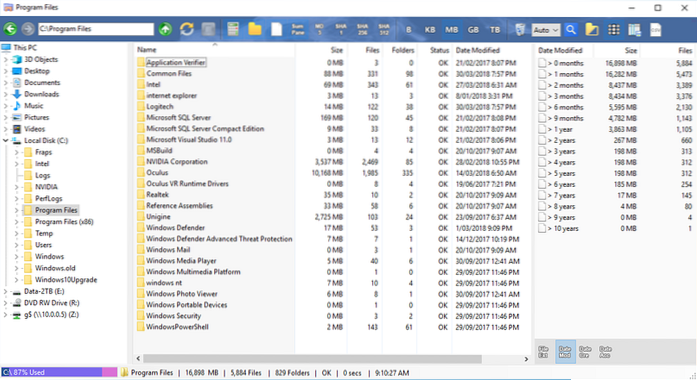Enable SHA 512 checksum calculation

tap(384, 30)
